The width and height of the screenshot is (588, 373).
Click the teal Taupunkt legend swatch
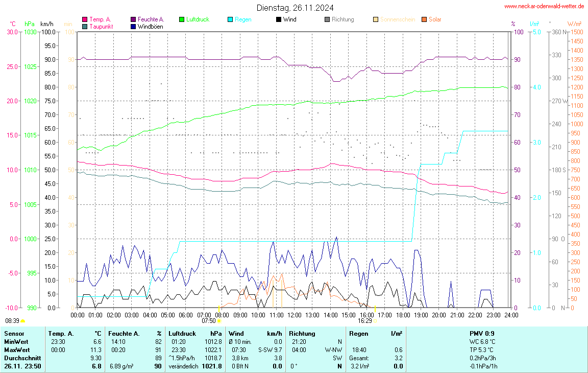tap(85, 26)
